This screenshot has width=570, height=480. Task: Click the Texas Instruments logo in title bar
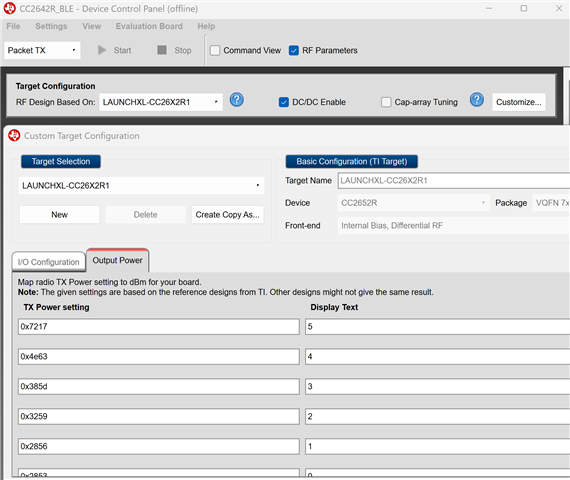pos(10,8)
